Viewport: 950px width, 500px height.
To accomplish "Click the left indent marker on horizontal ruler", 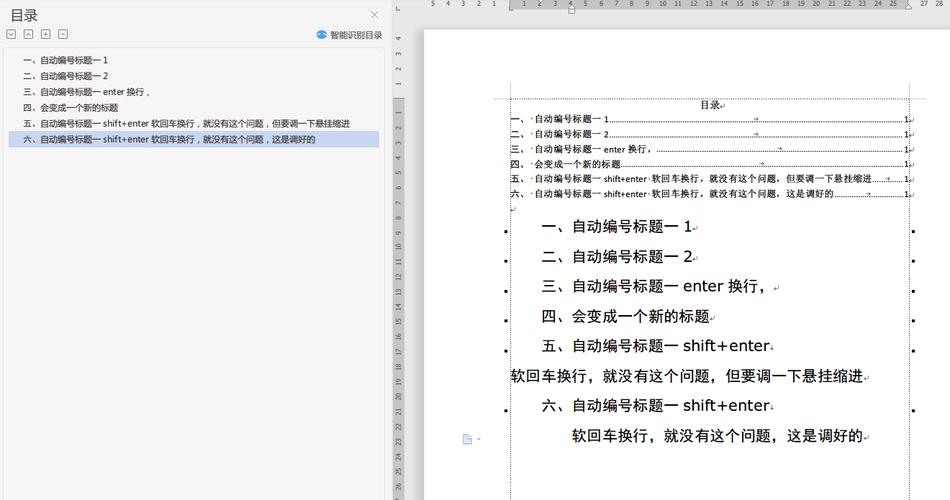I will pyautogui.click(x=571, y=8).
